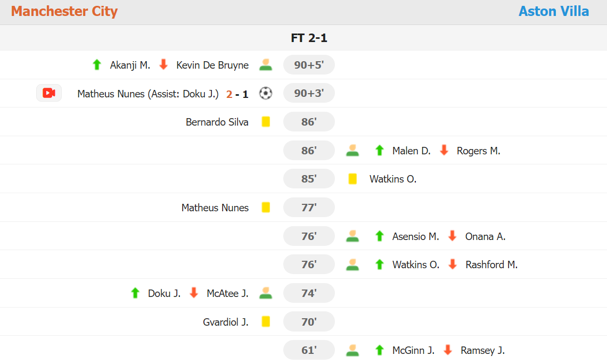The height and width of the screenshot is (364, 607).
Task: Click the 61' minute marker
Action: tap(309, 350)
